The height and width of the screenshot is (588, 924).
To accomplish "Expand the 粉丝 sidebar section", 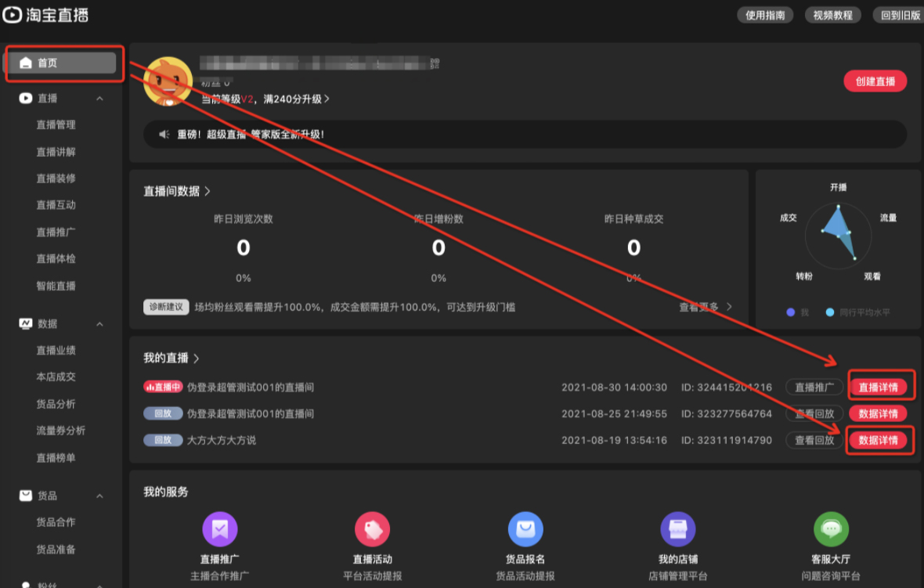I will 99,583.
